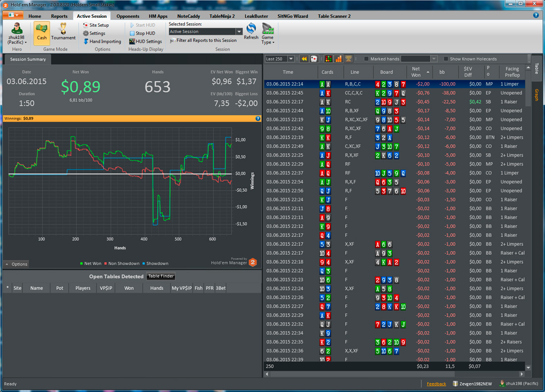Viewport: 545px width, 392px height.
Task: Open the NoteCaddy tab
Action: (188, 16)
